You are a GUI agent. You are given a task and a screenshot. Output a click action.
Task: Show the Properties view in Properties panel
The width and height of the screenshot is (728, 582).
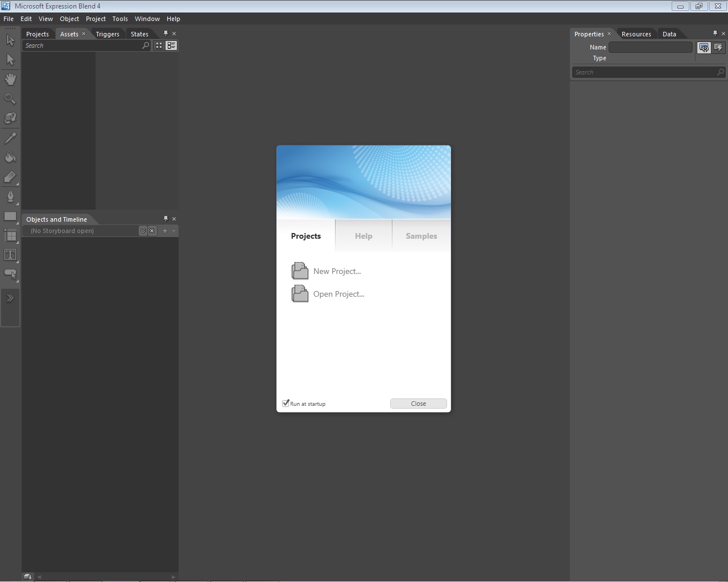704,48
